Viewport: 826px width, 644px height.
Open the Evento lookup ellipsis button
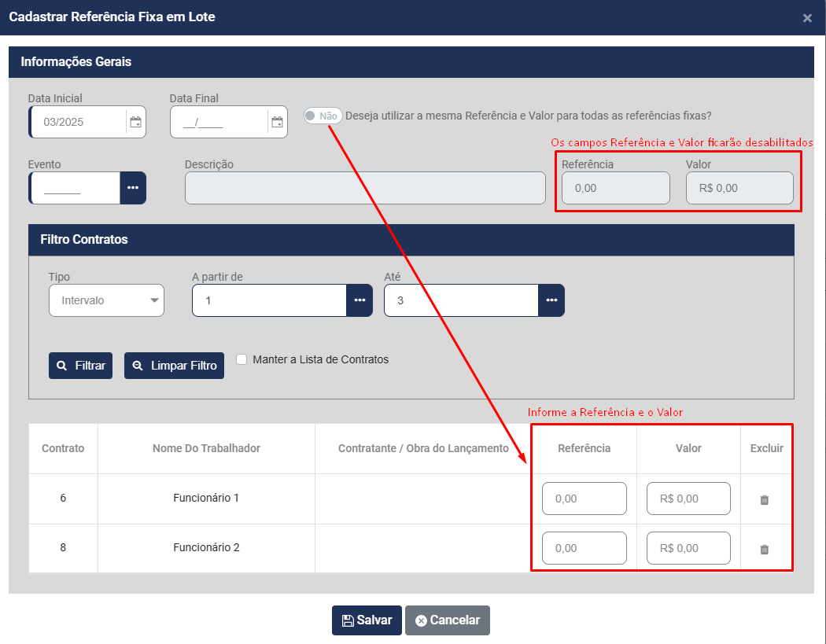[133, 188]
